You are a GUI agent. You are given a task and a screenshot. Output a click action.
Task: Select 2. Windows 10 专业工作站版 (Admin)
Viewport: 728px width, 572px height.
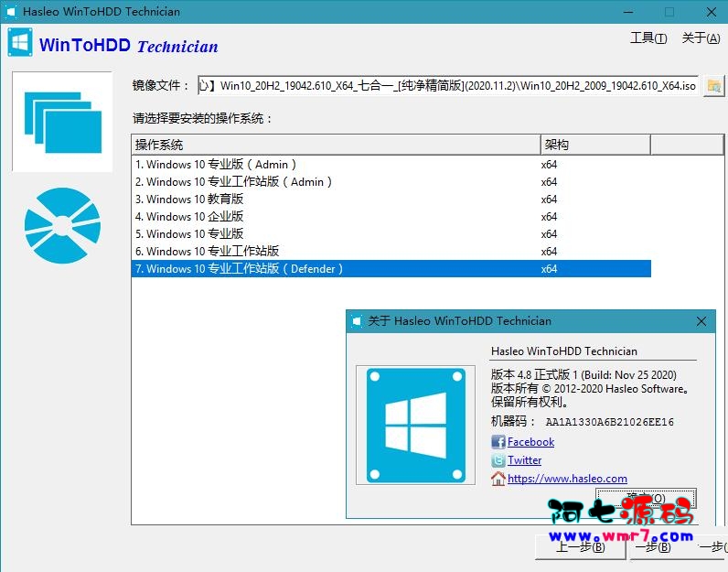click(x=391, y=182)
